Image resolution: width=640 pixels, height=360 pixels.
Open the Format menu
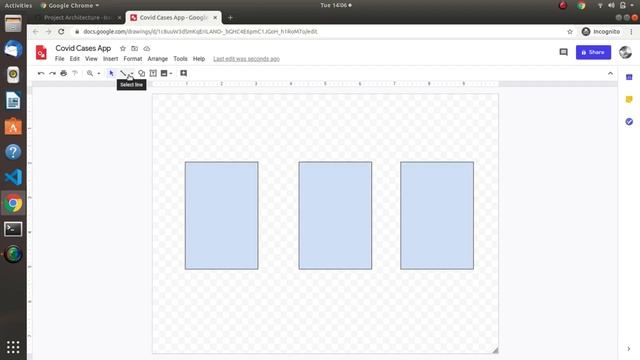(x=133, y=59)
